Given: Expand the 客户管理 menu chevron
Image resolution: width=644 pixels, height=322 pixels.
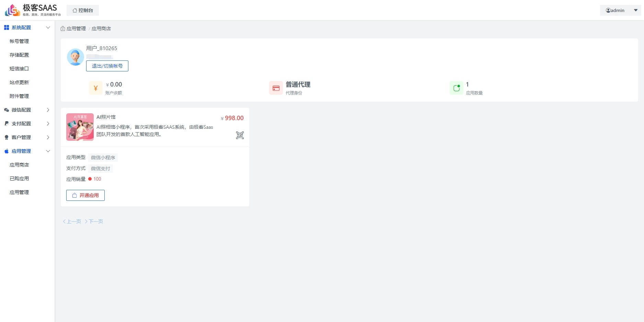Looking at the screenshot, I should [48, 137].
